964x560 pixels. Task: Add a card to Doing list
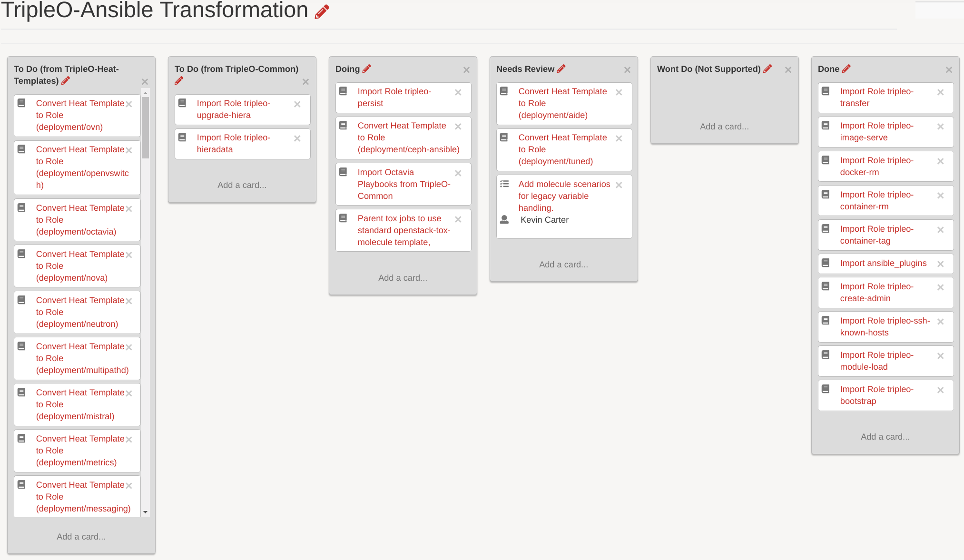pyautogui.click(x=403, y=278)
